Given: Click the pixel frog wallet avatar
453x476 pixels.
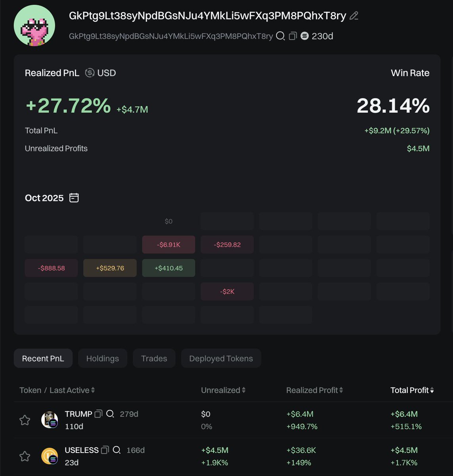Looking at the screenshot, I should click(x=34, y=25).
